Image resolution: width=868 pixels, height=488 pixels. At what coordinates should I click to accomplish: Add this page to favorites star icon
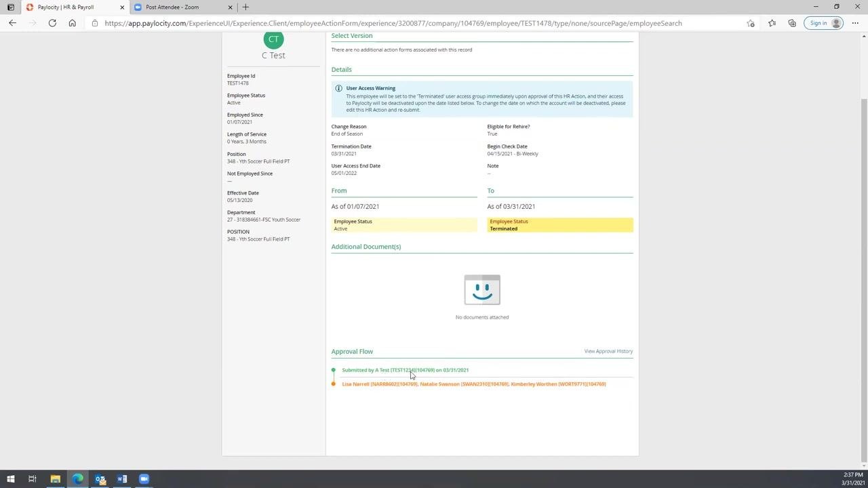(751, 23)
